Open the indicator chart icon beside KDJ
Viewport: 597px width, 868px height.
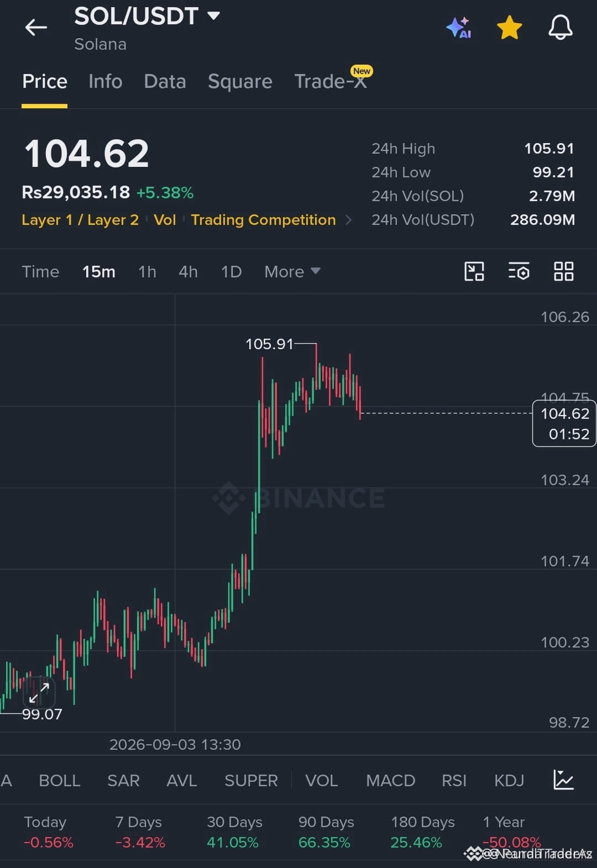tap(563, 780)
